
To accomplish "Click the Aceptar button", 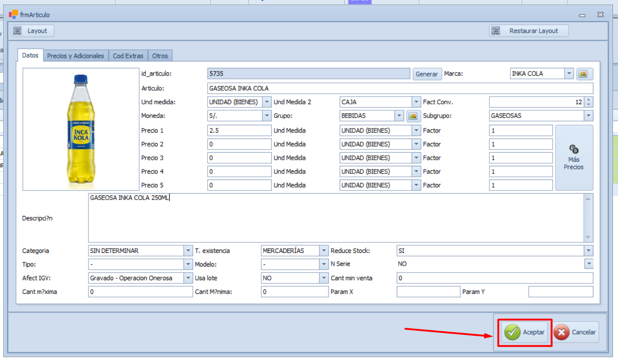I will [x=525, y=333].
